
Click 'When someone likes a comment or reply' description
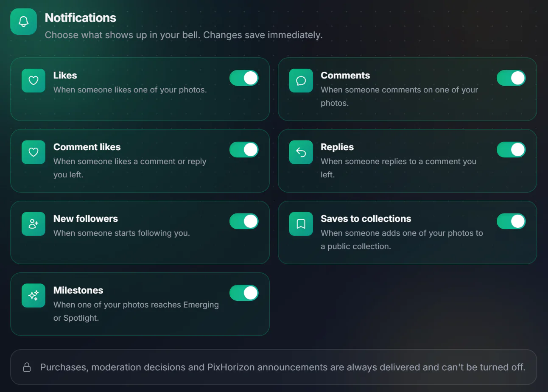click(130, 168)
